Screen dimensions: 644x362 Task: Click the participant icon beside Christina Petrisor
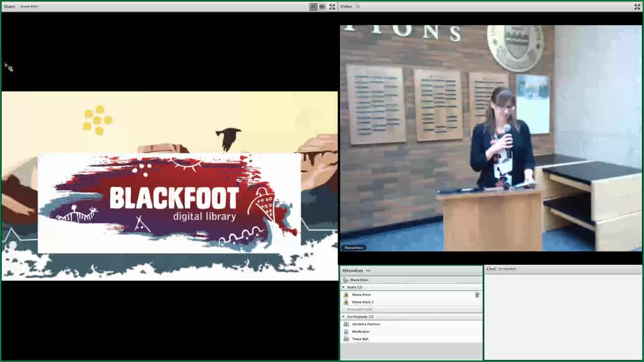coord(347,324)
